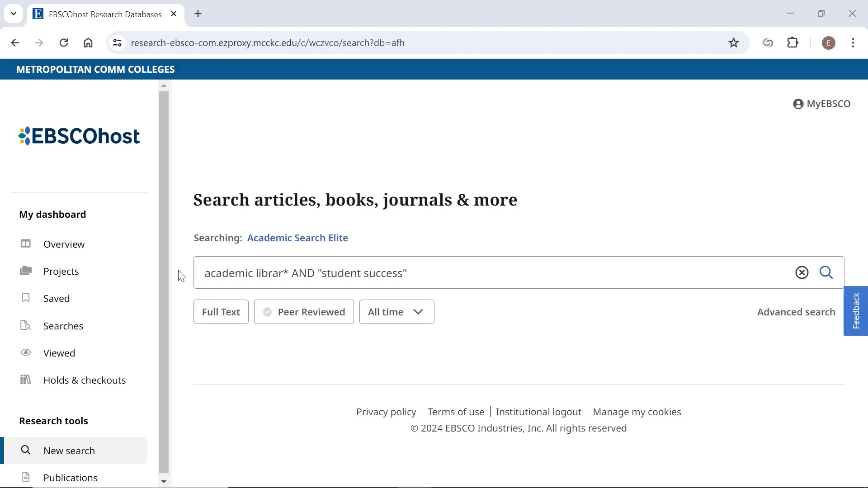Toggle the Full Text filter
The height and width of the screenshot is (488, 868).
click(221, 312)
